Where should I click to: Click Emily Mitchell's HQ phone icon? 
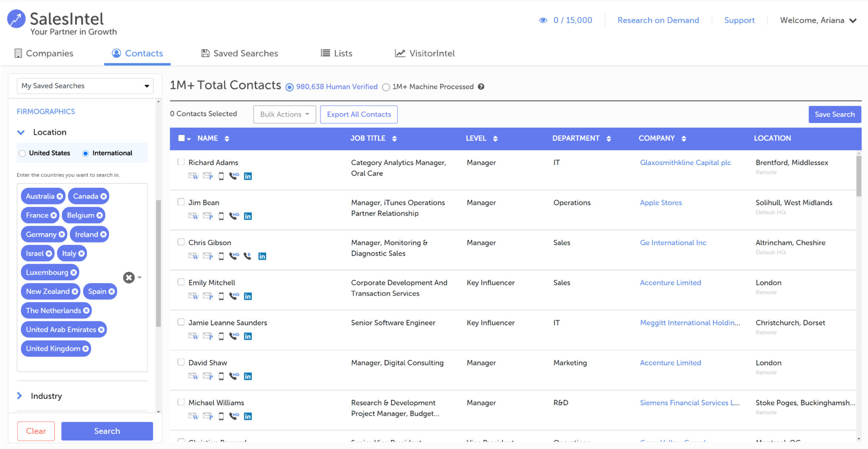pyautogui.click(x=234, y=296)
